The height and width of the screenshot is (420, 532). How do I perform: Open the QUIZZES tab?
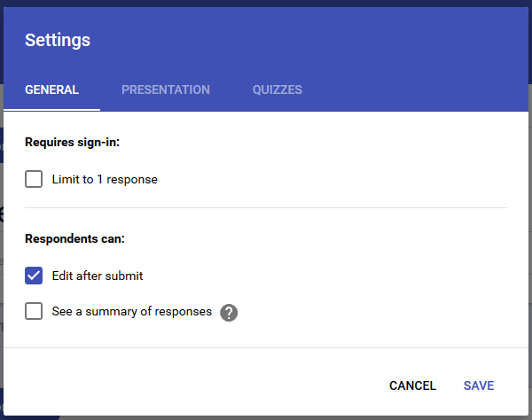278,89
